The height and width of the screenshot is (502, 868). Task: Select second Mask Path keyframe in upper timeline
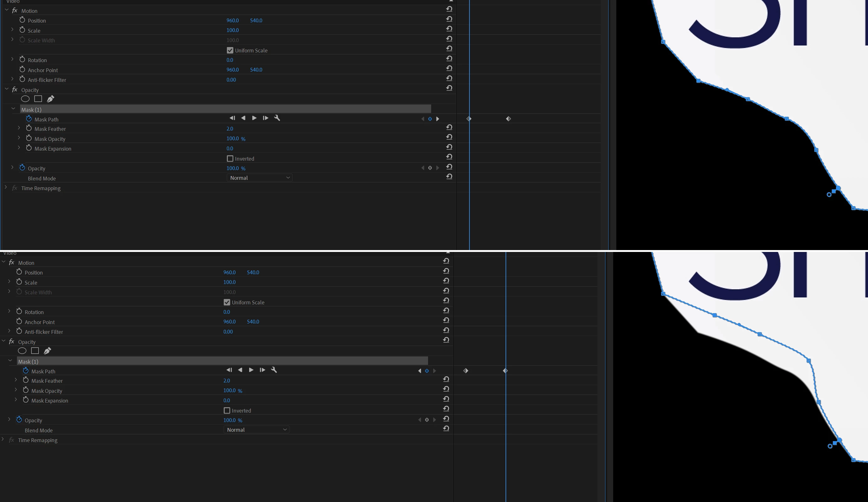[x=508, y=119]
